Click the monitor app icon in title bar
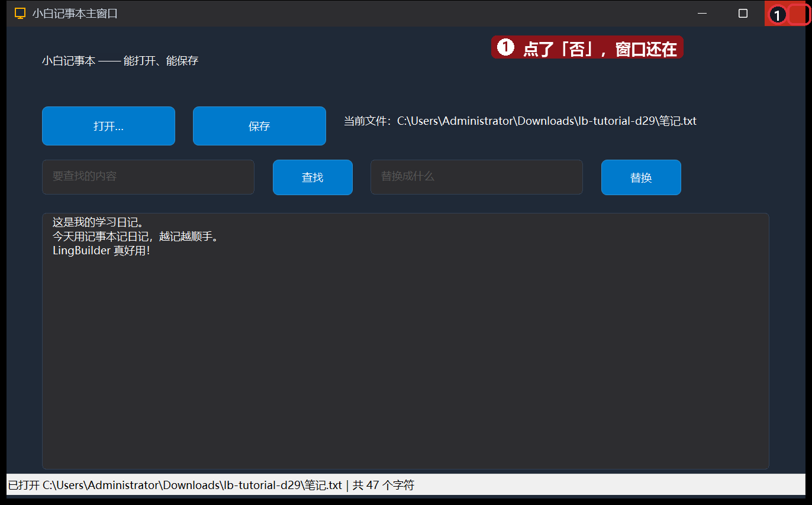 20,14
